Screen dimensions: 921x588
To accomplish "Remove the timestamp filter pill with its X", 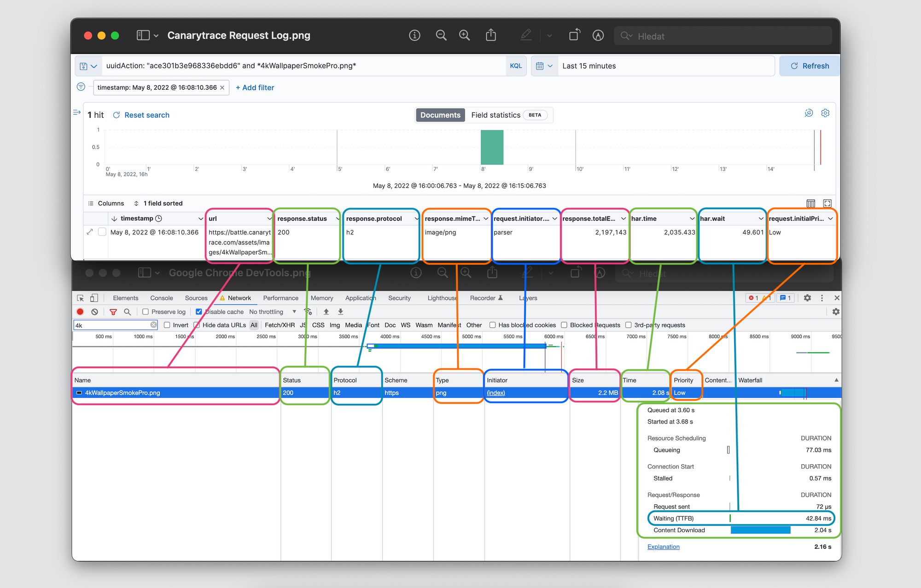I will 222,87.
